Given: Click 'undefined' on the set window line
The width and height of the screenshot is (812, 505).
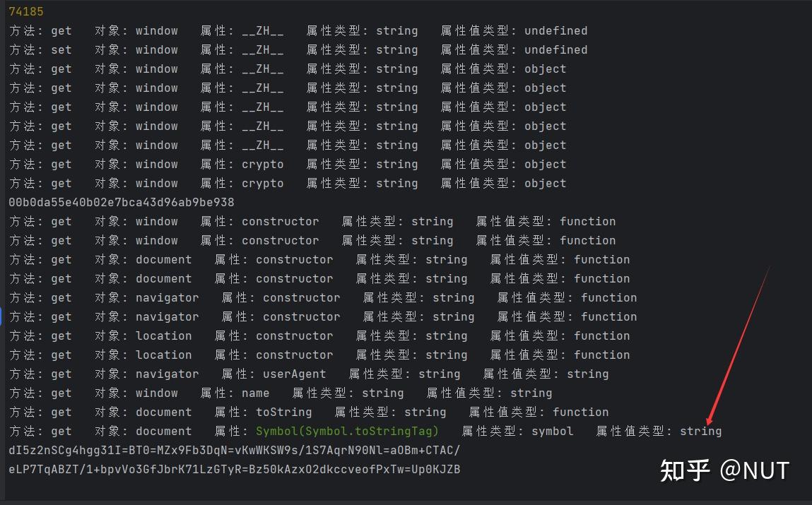Looking at the screenshot, I should [x=555, y=49].
